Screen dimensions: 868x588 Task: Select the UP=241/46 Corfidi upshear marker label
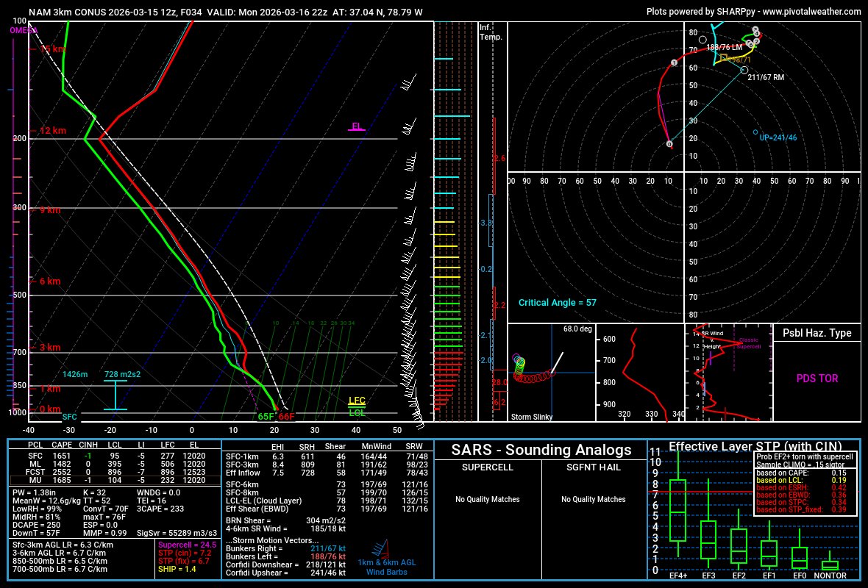coord(778,137)
